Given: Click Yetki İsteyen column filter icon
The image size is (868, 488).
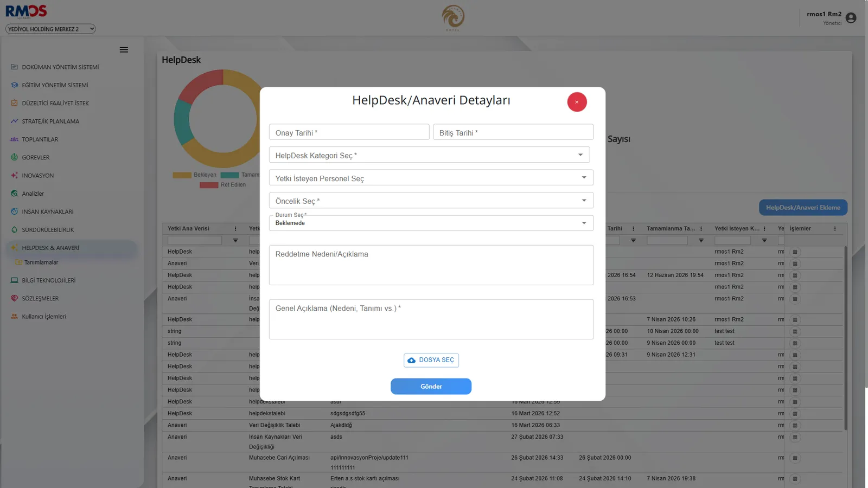Looking at the screenshot, I should tap(764, 240).
